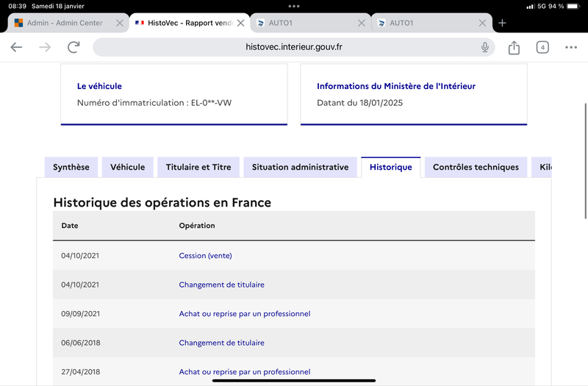Open a new tab with plus icon
Screen dimensions: 588x386
tap(502, 23)
